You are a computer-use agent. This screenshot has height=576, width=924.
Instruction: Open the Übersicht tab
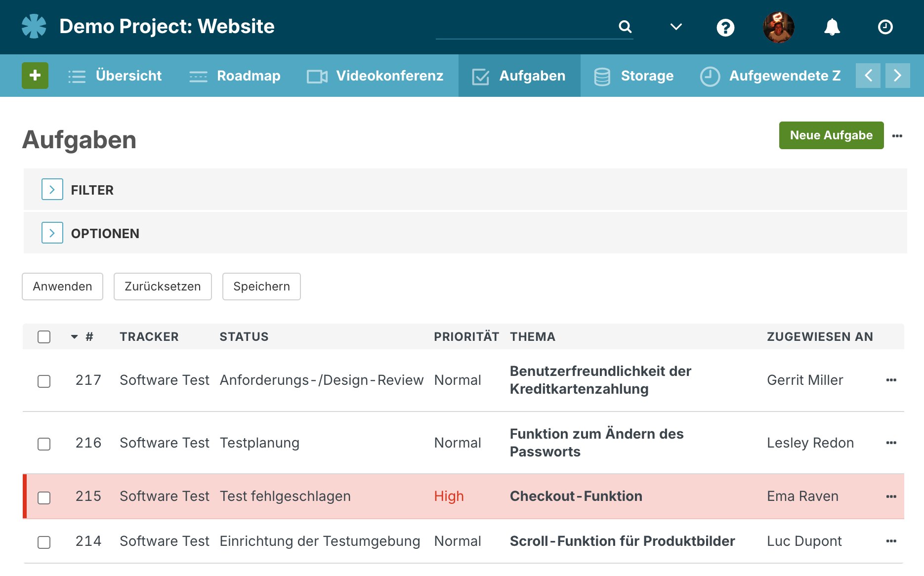[115, 76]
